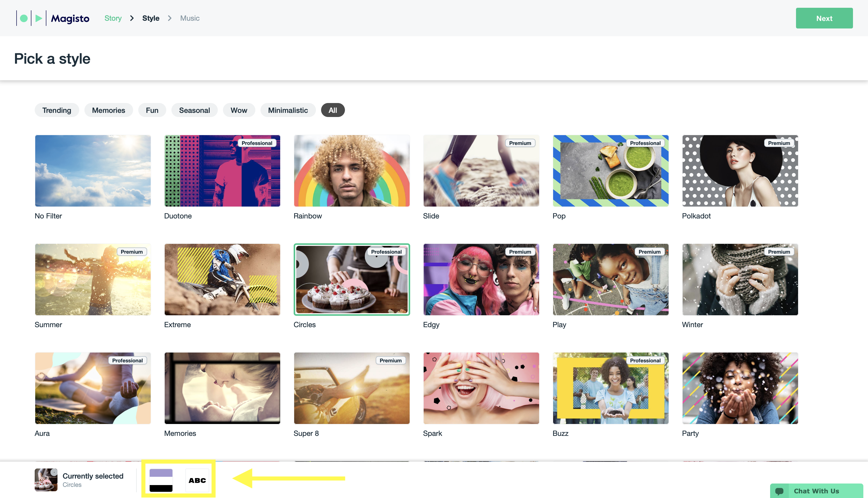Click the 'Extreme' style name label
The width and height of the screenshot is (868, 498).
(x=177, y=325)
